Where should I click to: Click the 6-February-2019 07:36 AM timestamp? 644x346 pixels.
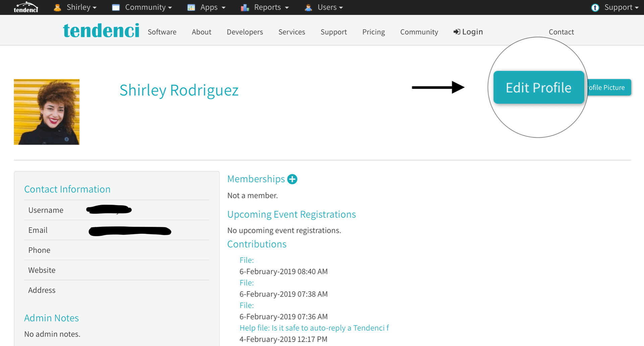(x=284, y=316)
